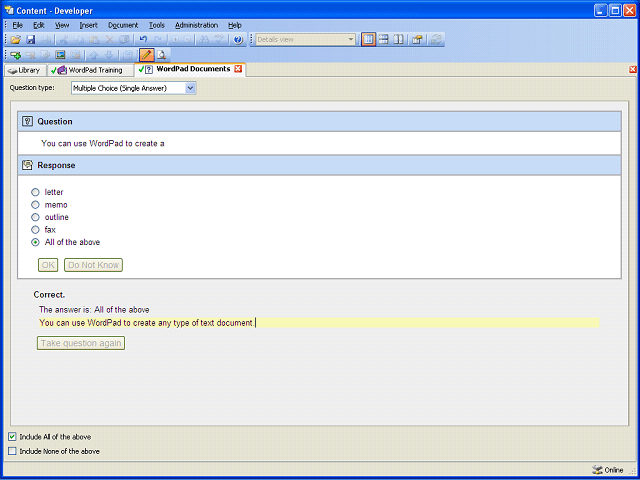Switch to the Library tab

(x=25, y=70)
